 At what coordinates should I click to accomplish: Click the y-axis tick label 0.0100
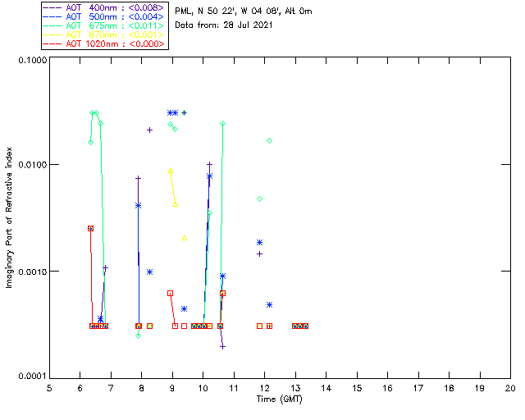(33, 165)
